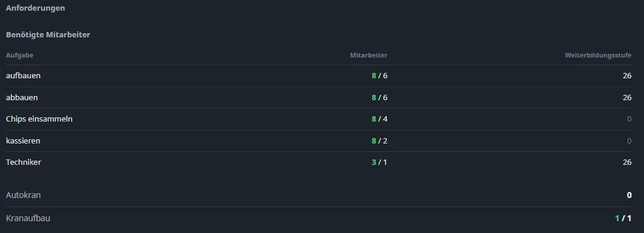Screen dimensions: 644x233
Task: Click the Aufgabe column header
Action: pyautogui.click(x=20, y=55)
